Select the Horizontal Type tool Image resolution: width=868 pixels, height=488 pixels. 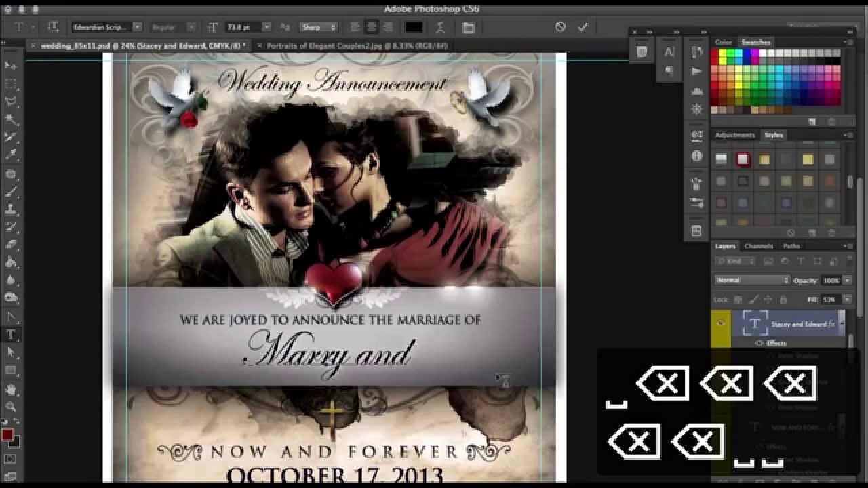[x=11, y=335]
